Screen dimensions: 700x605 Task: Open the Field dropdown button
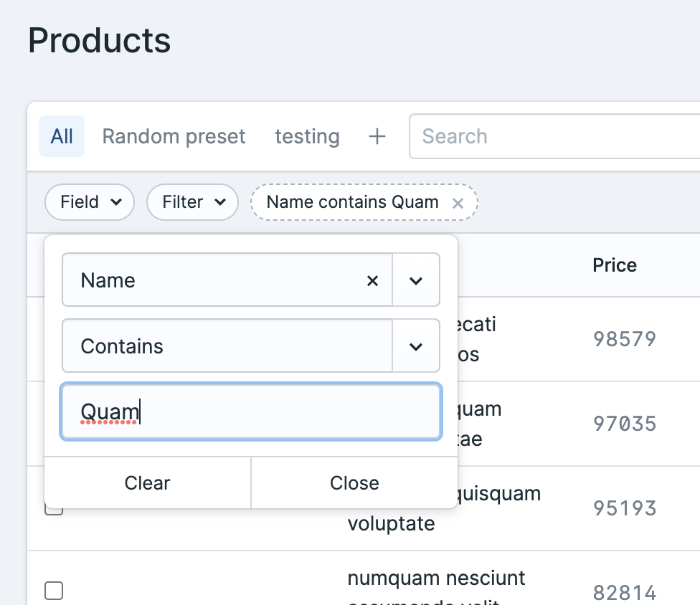tap(90, 202)
